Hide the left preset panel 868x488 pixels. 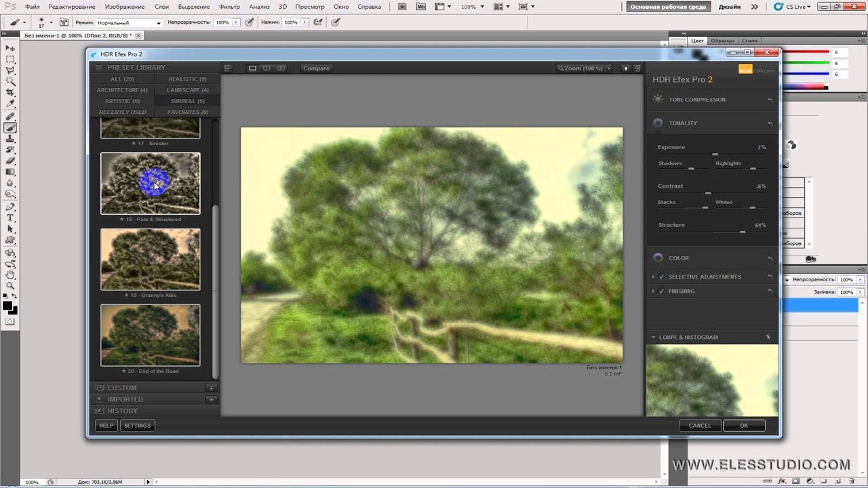[x=228, y=68]
